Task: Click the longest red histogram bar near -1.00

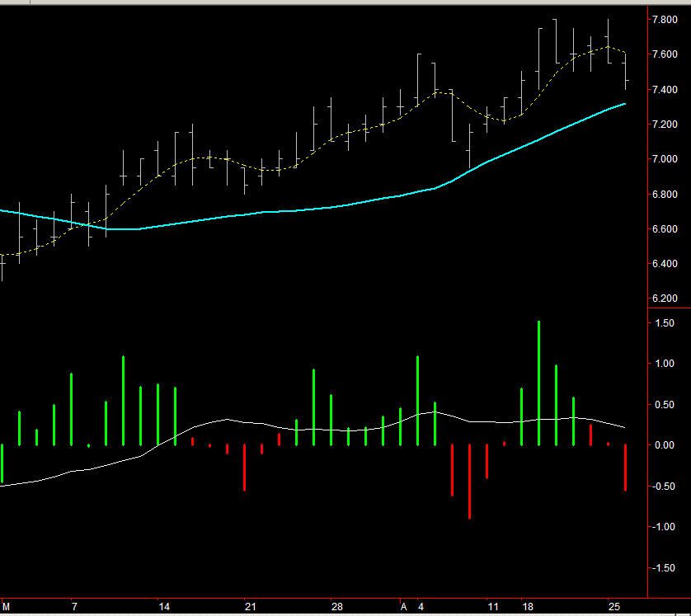Action: pyautogui.click(x=469, y=482)
